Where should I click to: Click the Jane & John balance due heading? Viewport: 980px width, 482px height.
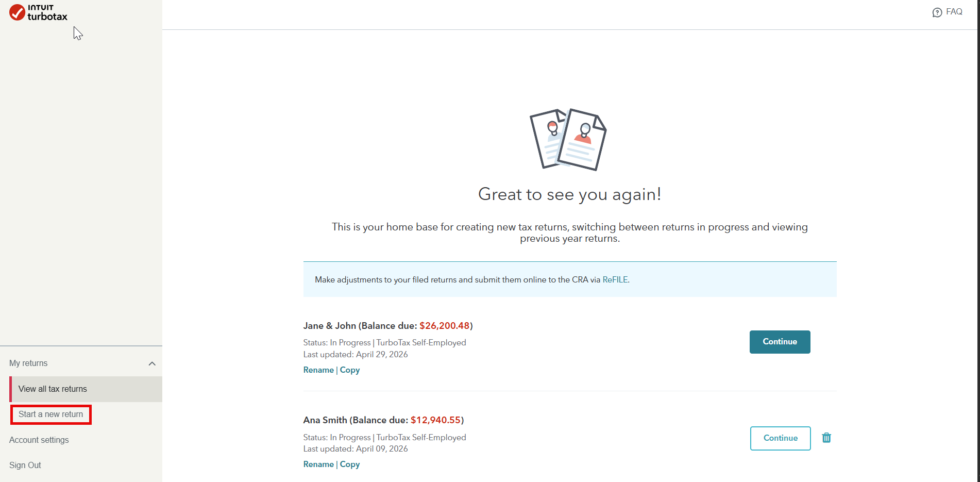pyautogui.click(x=388, y=326)
